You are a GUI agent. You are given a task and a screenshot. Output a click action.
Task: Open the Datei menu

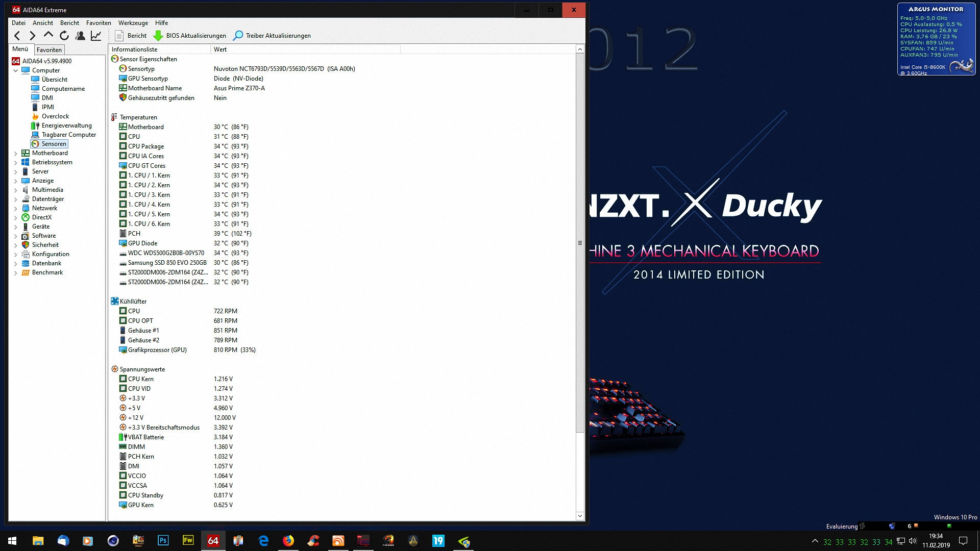18,23
